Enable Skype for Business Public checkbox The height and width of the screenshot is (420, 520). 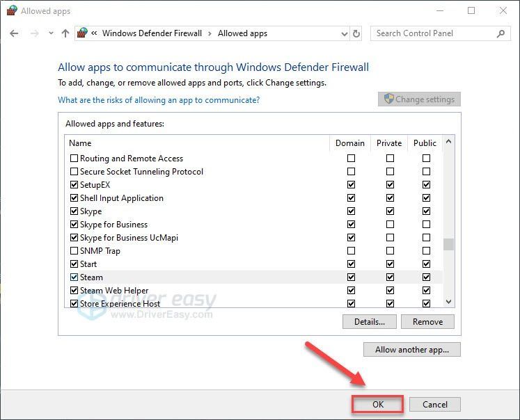(426, 225)
